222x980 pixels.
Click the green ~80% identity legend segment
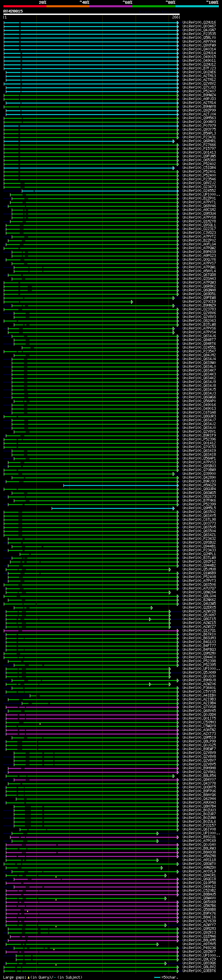click(x=154, y=6)
